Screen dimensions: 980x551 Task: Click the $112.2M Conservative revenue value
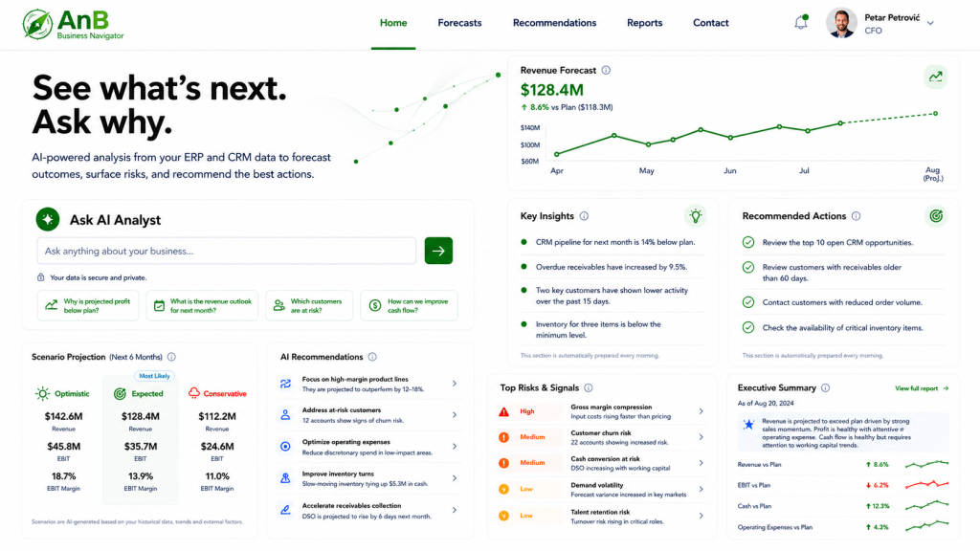[x=217, y=417]
